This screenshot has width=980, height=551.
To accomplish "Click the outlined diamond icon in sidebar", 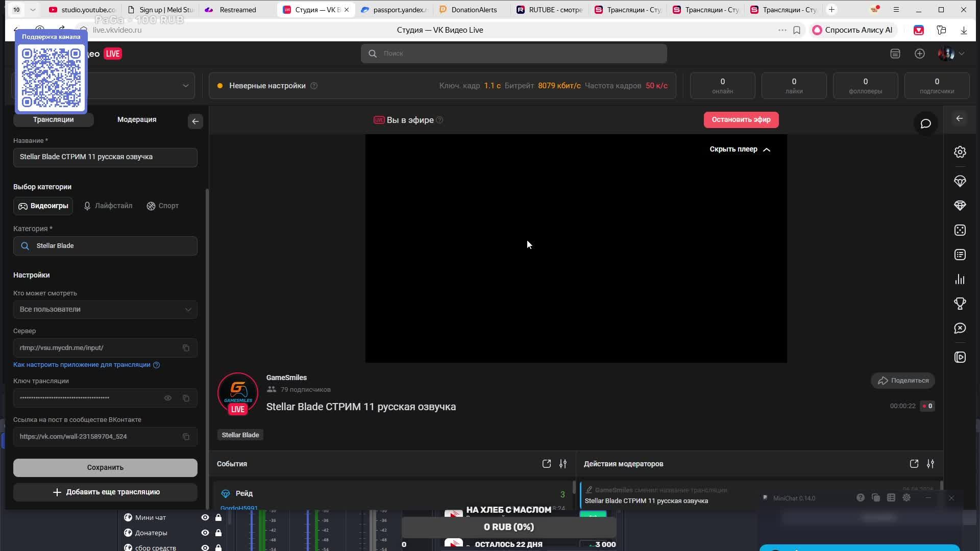I will tap(960, 181).
